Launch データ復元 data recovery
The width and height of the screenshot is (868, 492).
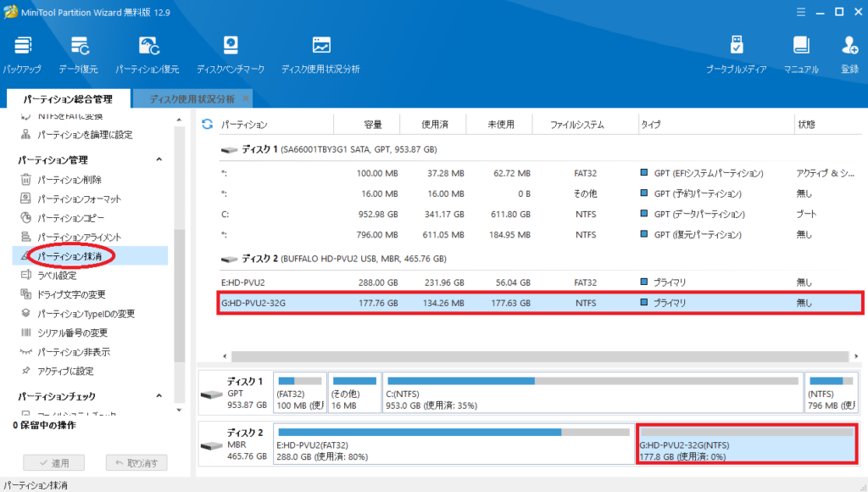pos(79,55)
